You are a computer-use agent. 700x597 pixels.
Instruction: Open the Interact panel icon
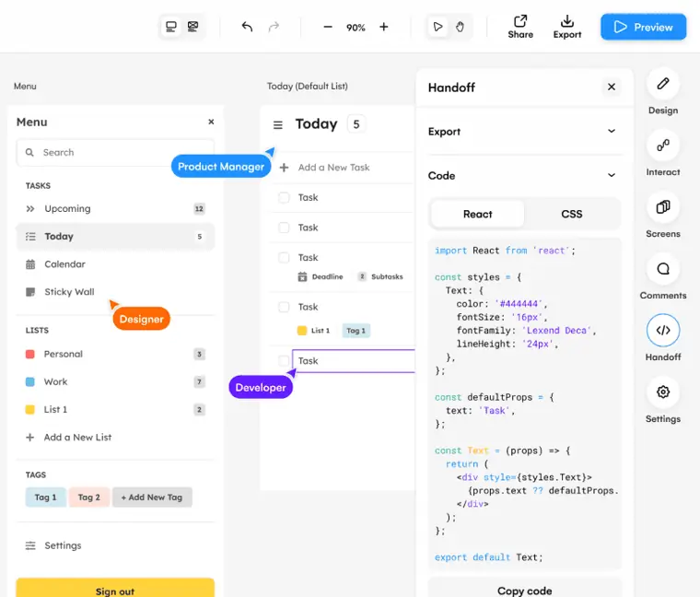pos(663,146)
